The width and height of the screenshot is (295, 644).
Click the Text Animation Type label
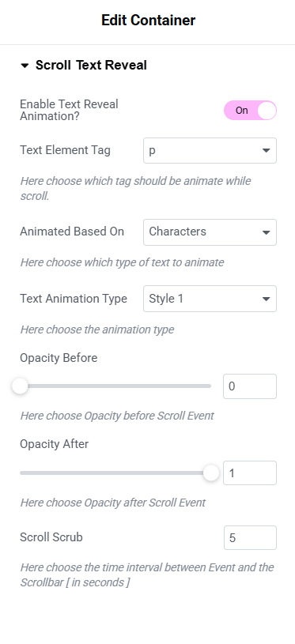[74, 299]
